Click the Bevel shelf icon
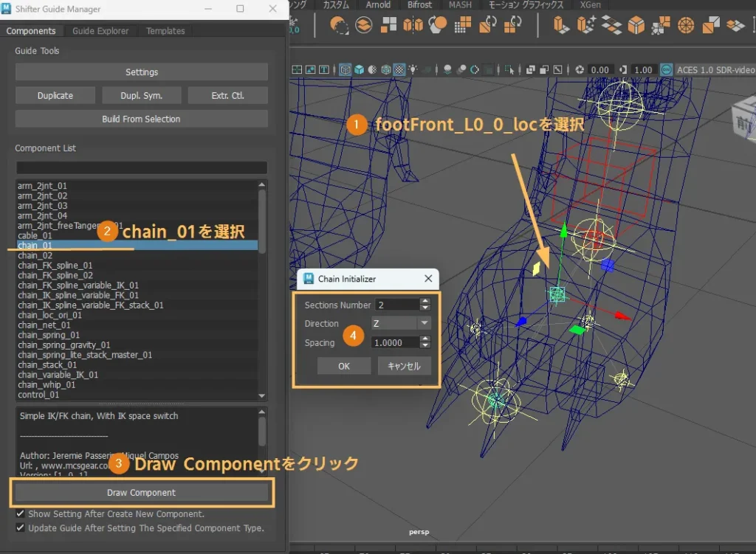Viewport: 756px width, 554px height. tap(636, 26)
